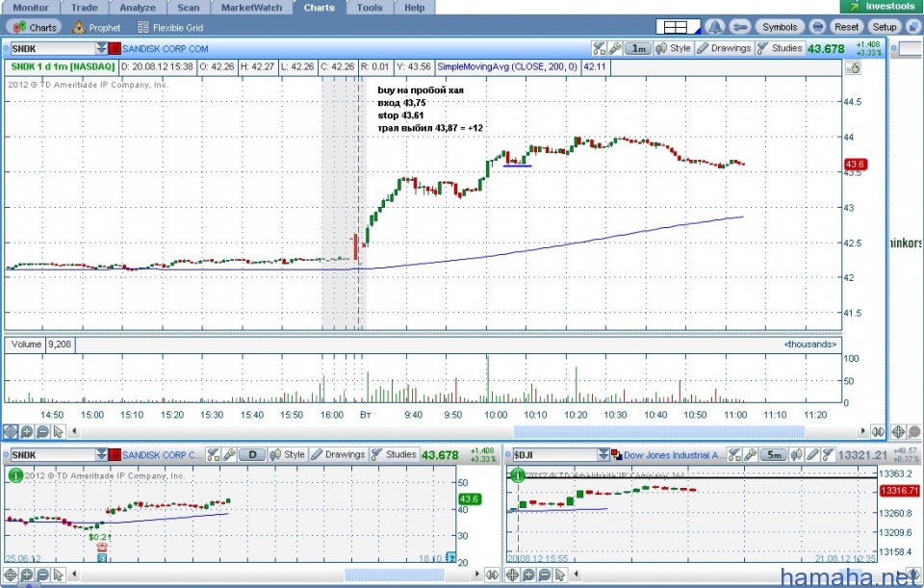Click the $DJI symbol field
The image size is (924, 588).
point(555,455)
